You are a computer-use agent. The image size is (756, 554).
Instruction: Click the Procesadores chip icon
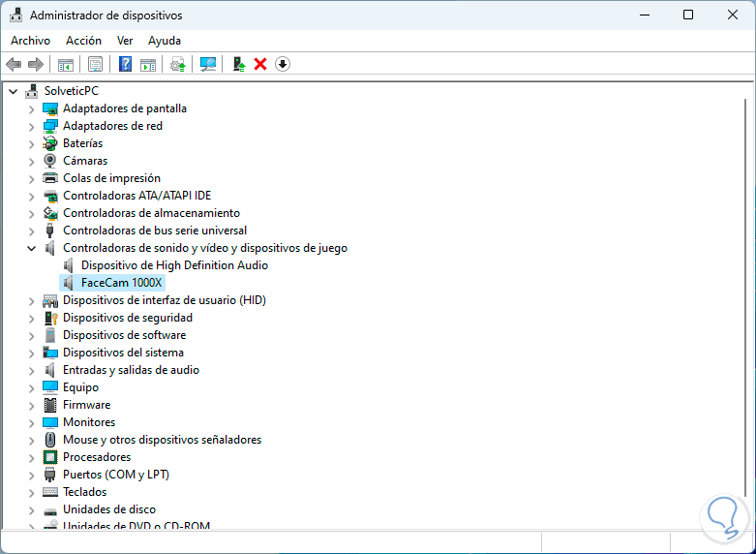[50, 457]
